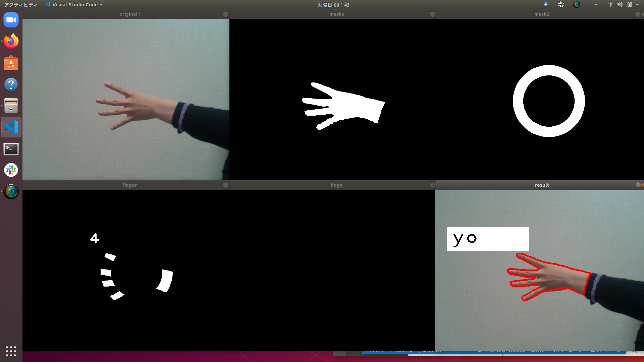Expand the Visual Studio Code app menu
Image resolution: width=644 pixels, height=362 pixels.
(x=74, y=5)
